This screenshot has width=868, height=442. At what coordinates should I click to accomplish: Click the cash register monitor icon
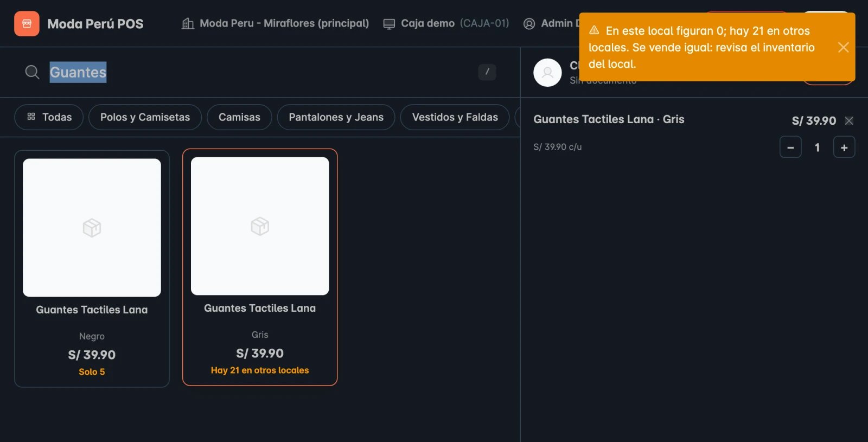389,24
